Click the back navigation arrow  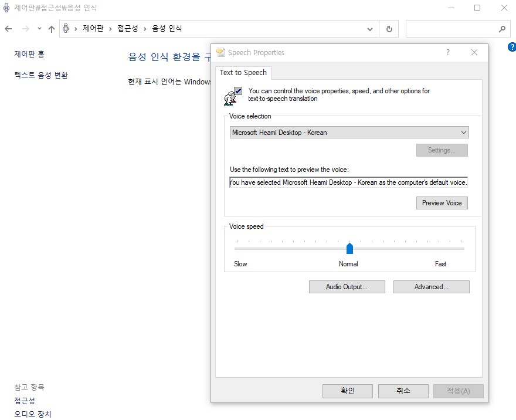(x=8, y=29)
